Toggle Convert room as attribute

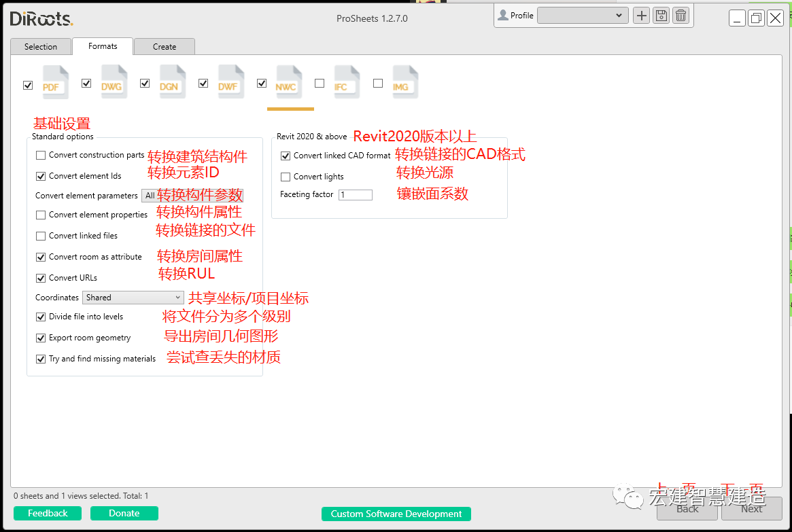pyautogui.click(x=41, y=257)
